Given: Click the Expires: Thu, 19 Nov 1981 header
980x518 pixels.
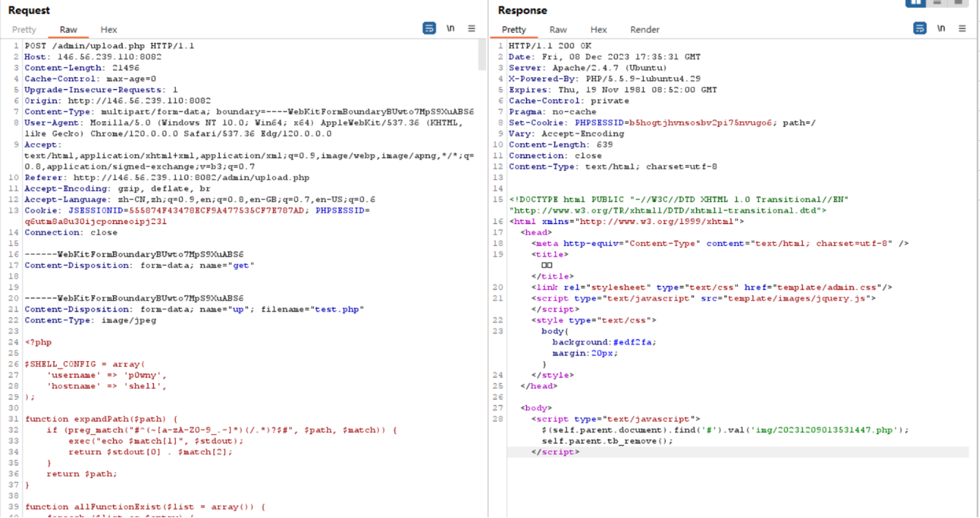Looking at the screenshot, I should tap(613, 90).
